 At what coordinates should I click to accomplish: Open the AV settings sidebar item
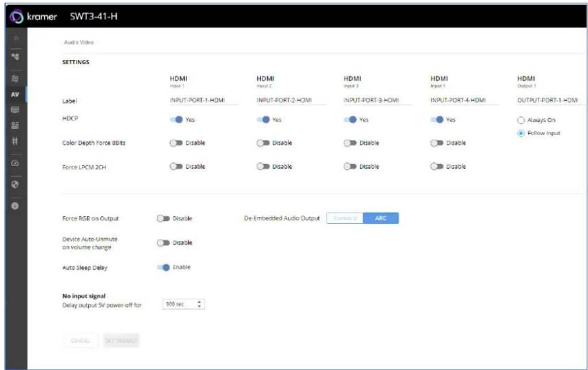(15, 94)
